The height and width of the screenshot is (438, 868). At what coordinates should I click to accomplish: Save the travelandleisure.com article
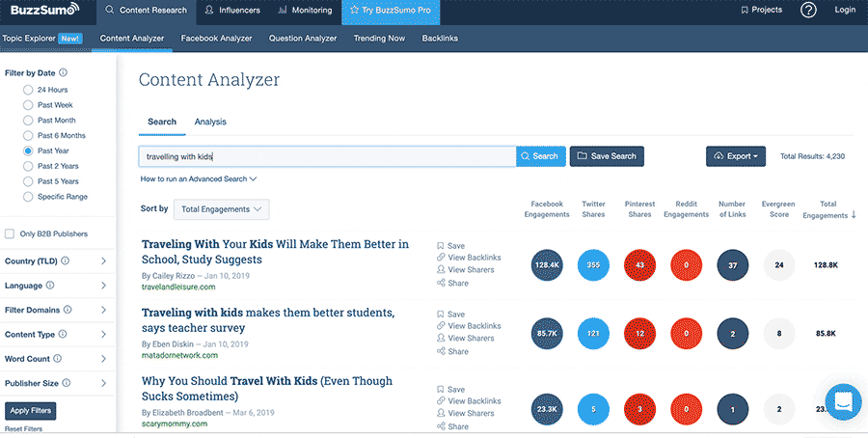[x=451, y=245]
